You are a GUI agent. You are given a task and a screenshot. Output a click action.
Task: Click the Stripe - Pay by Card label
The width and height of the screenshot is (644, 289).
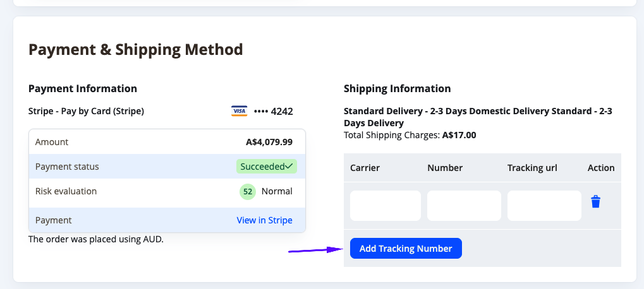pos(86,112)
